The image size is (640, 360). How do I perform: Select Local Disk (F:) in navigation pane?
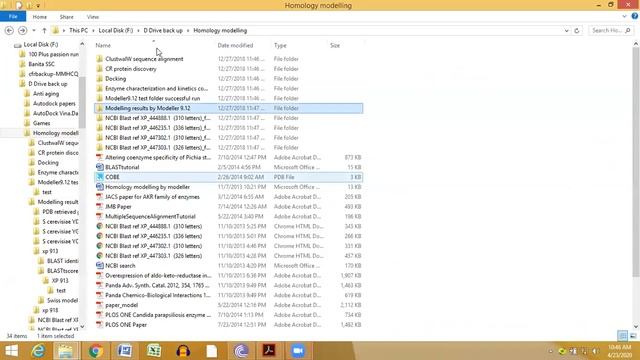pyautogui.click(x=40, y=44)
